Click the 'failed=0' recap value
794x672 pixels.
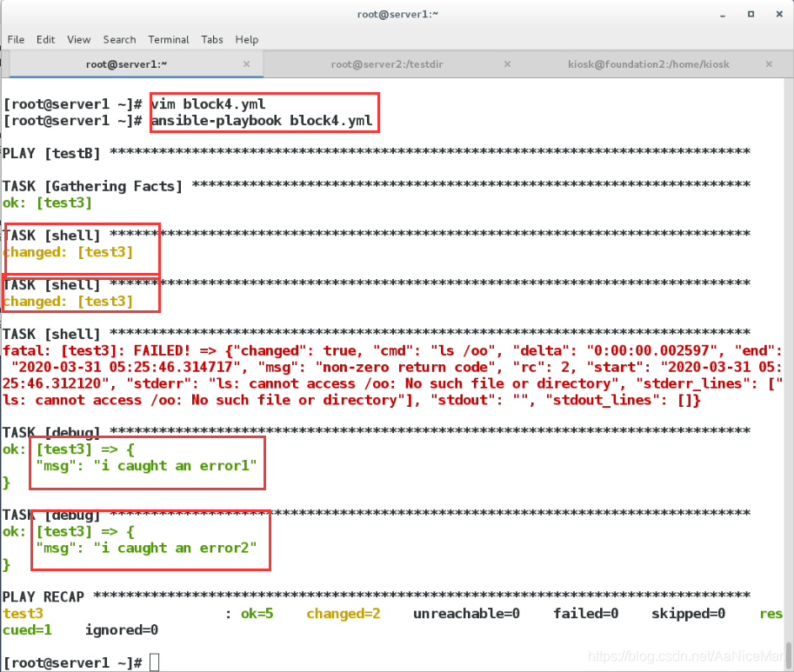click(x=586, y=614)
